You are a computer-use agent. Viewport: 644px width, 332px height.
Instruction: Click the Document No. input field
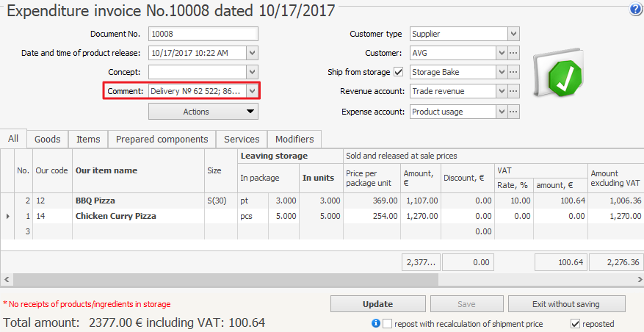tap(203, 34)
